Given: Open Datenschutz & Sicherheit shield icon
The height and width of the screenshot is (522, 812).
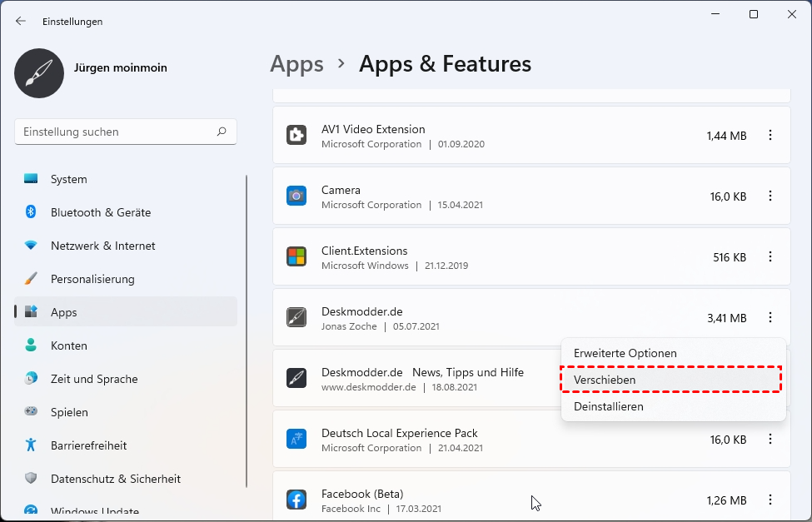Looking at the screenshot, I should (31, 479).
